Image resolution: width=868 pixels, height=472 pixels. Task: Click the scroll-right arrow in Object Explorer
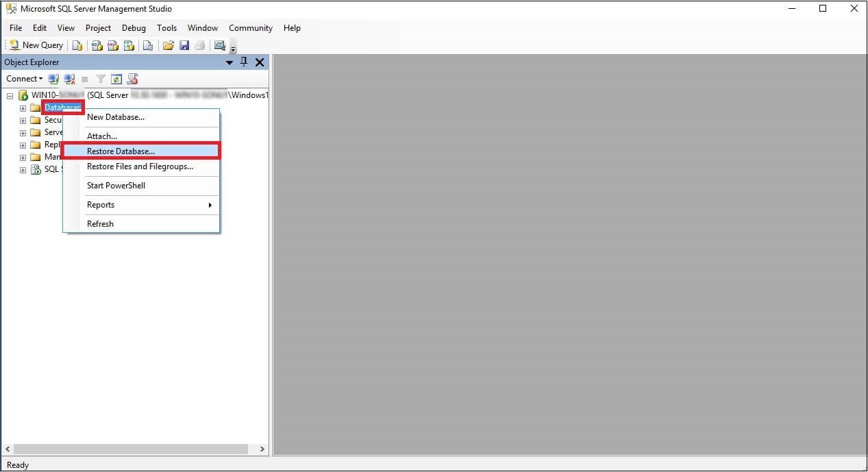click(x=262, y=449)
